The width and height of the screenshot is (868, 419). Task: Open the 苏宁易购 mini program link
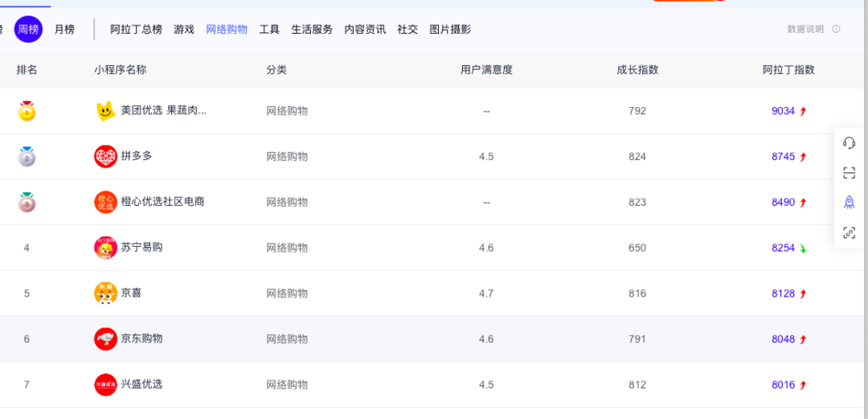(x=141, y=247)
